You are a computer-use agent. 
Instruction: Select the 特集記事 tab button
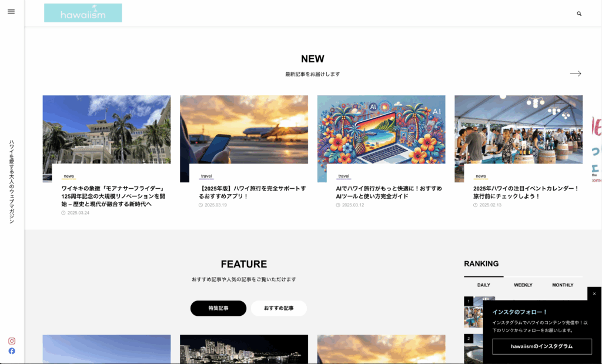218,308
